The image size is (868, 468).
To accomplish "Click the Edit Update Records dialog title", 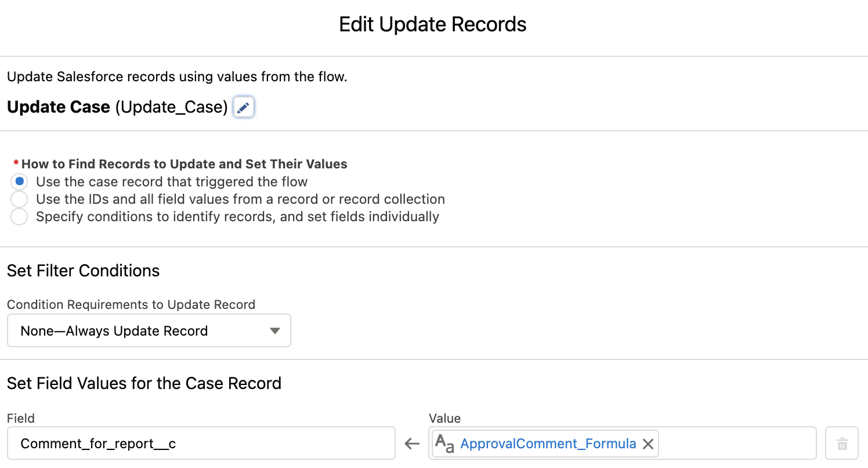I will coord(432,24).
